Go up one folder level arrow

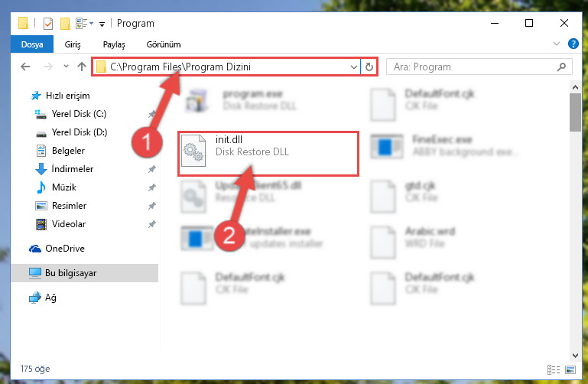pos(81,67)
